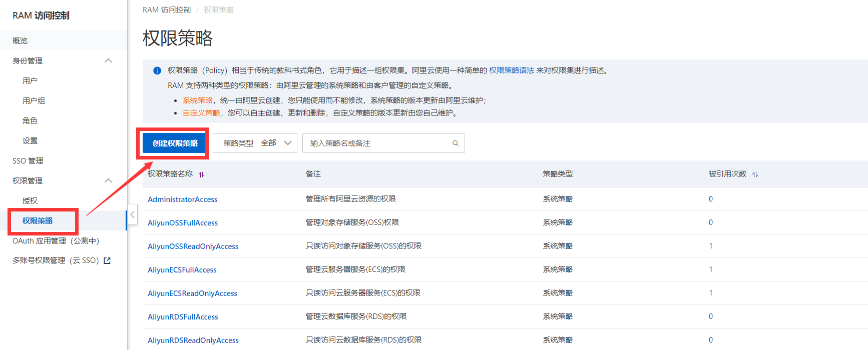Screen dimensions: 868x350
Task: Click the RAM 访问控制 sidebar title
Action: [41, 15]
